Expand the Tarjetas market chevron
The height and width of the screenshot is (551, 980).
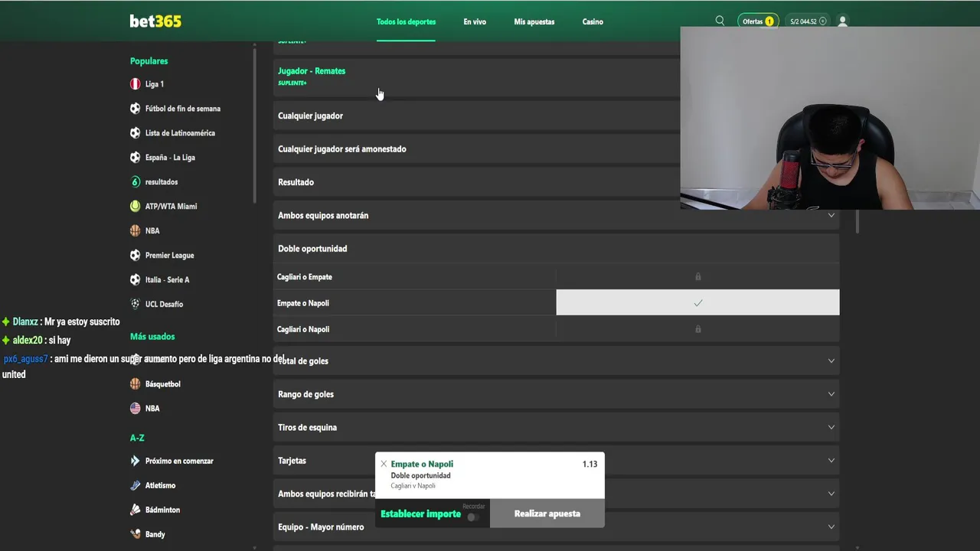(x=831, y=461)
